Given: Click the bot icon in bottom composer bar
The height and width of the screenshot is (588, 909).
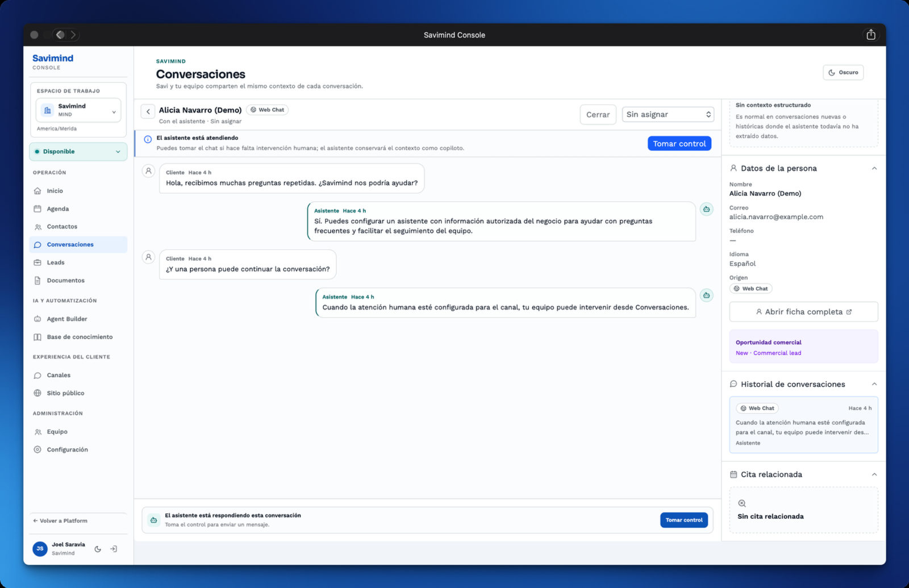Looking at the screenshot, I should pyautogui.click(x=153, y=520).
